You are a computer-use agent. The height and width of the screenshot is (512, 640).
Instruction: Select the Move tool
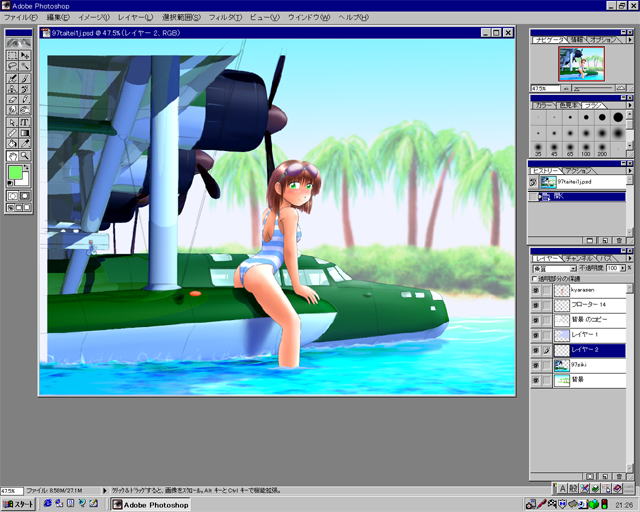tap(25, 55)
